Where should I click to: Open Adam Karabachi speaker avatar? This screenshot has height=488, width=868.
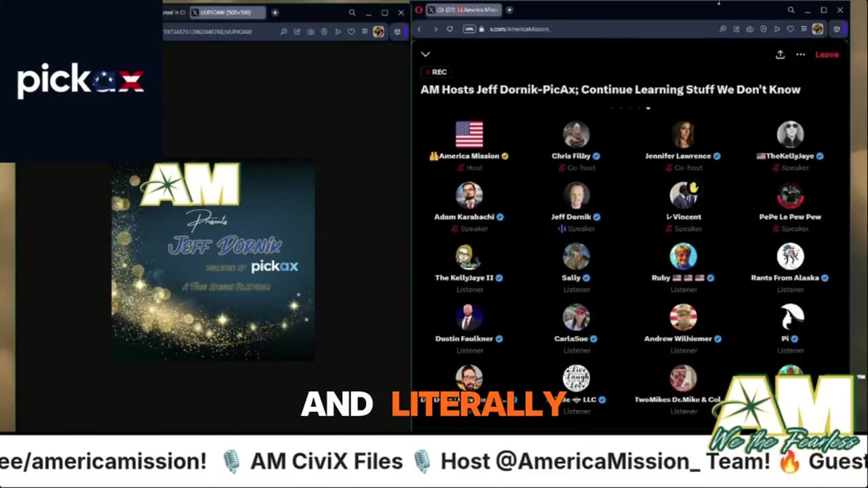click(x=469, y=195)
